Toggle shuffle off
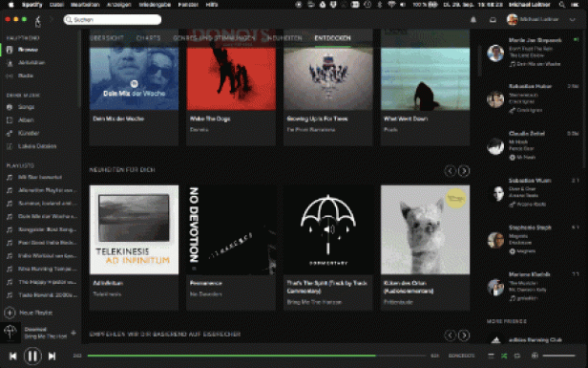Screen dimensions: 588x368 (504, 356)
